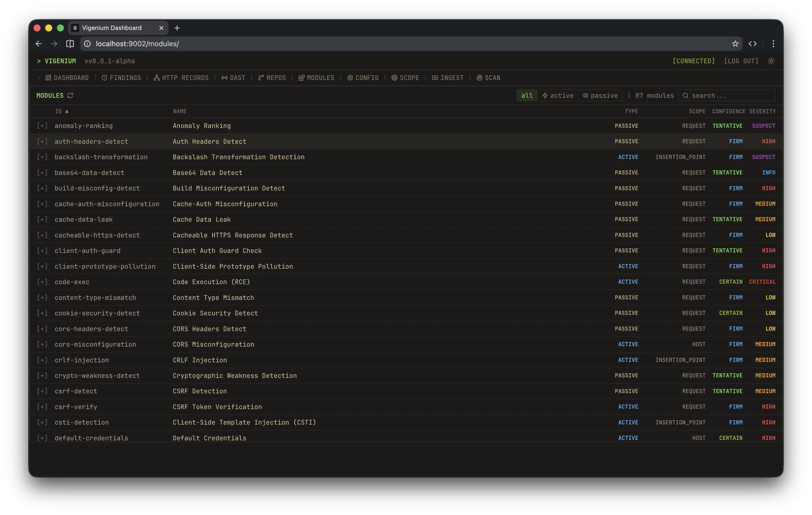Expand the csrf-detect module details

point(42,391)
